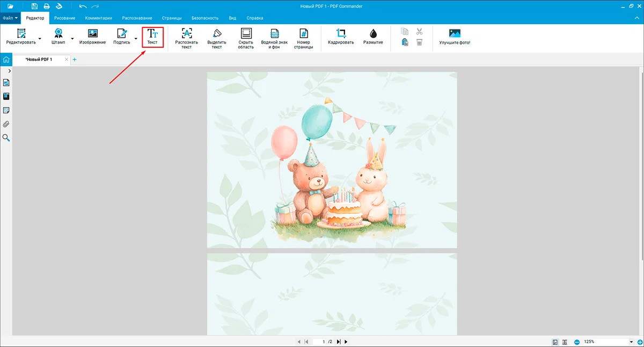
Task: Open the Водяной знак и фон tool
Action: pos(274,38)
